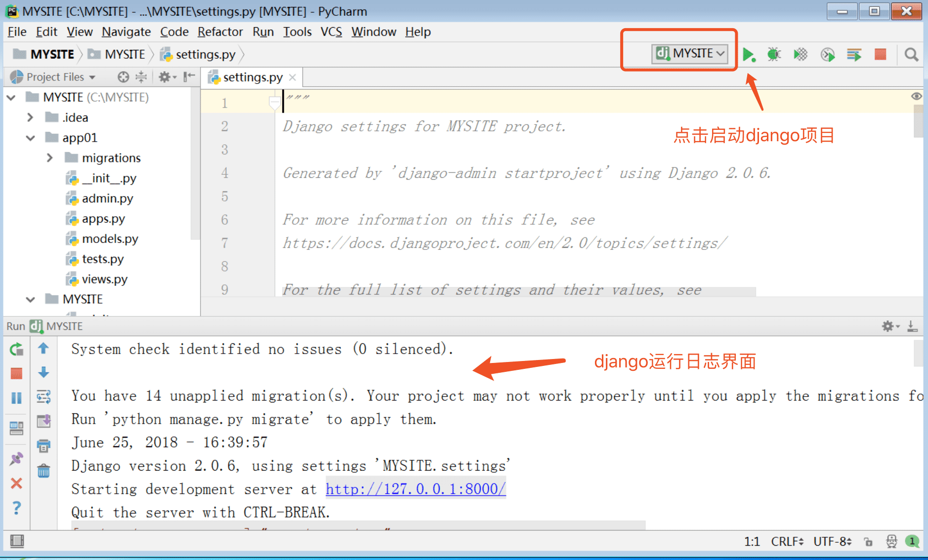Collapse the MYSITE (C:\MYSITE) root node
Screen dimensions: 928x560
(x=11, y=97)
